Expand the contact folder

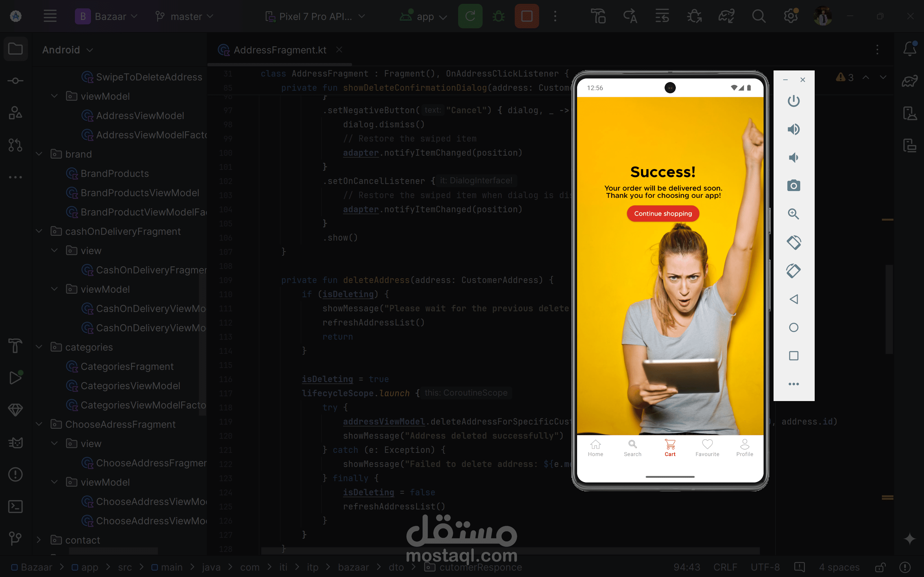pos(39,540)
